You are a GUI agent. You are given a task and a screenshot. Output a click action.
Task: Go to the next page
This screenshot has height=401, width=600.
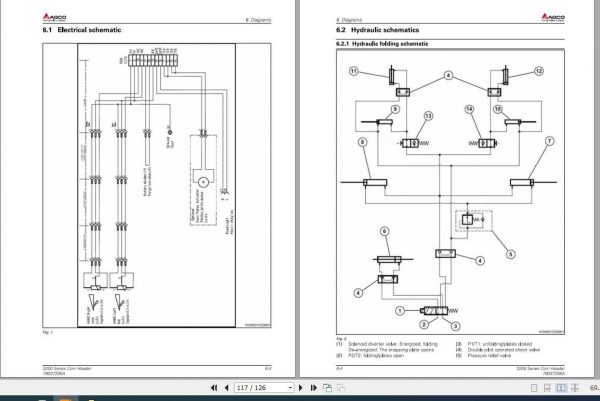pos(300,388)
